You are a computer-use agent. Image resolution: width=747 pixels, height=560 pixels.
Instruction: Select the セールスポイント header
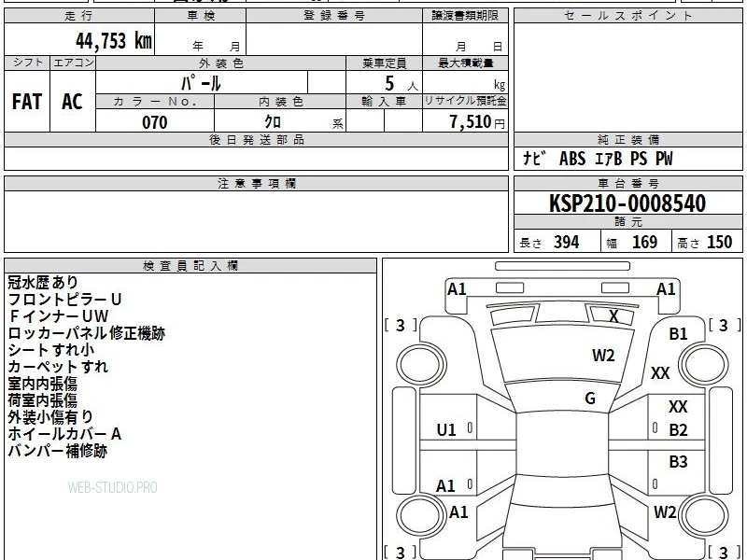pos(627,16)
